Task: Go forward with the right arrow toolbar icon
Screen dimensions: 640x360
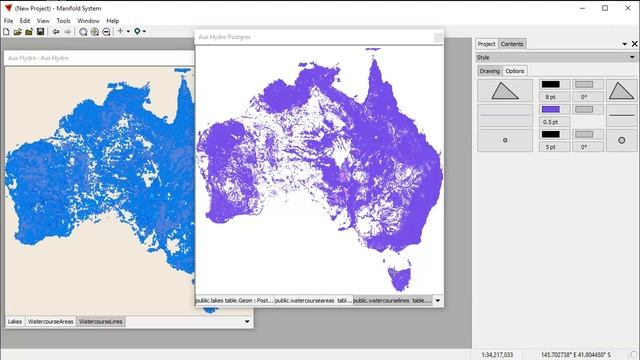Action: pyautogui.click(x=67, y=31)
